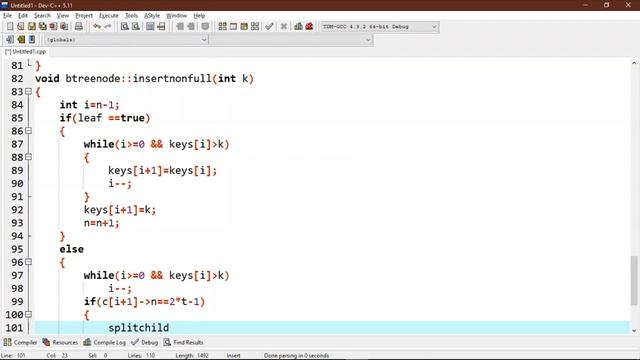The width and height of the screenshot is (640, 360).
Task: Click the Goto Bookmarks icon in second toolbar
Action: (32, 40)
